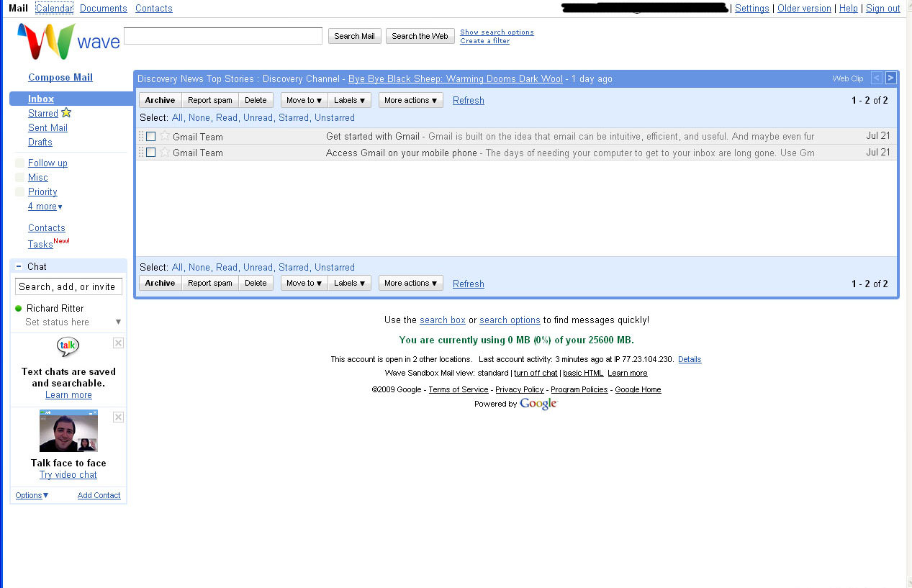Viewport: 912px width, 588px height.
Task: Click top Delete button
Action: click(256, 100)
